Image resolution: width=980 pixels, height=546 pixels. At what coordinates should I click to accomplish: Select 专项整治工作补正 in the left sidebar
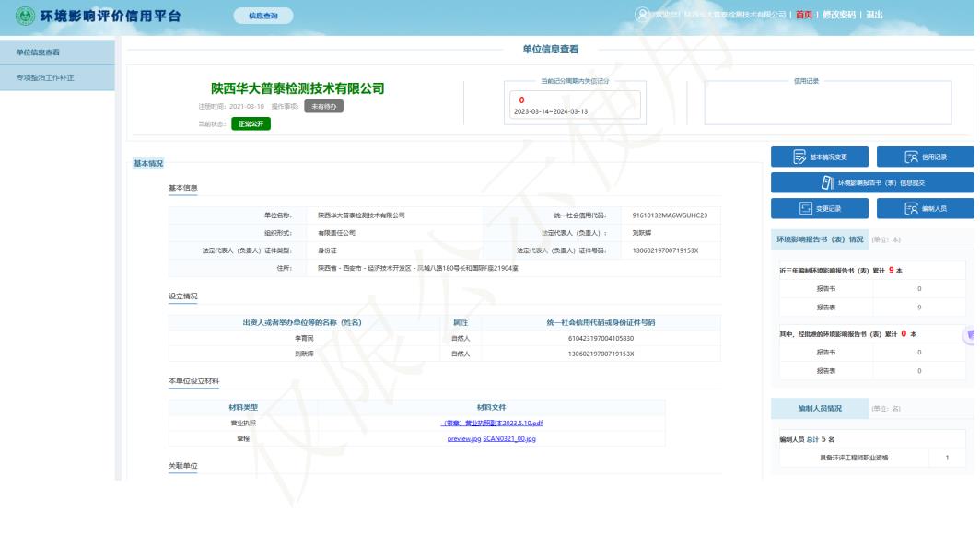click(57, 78)
